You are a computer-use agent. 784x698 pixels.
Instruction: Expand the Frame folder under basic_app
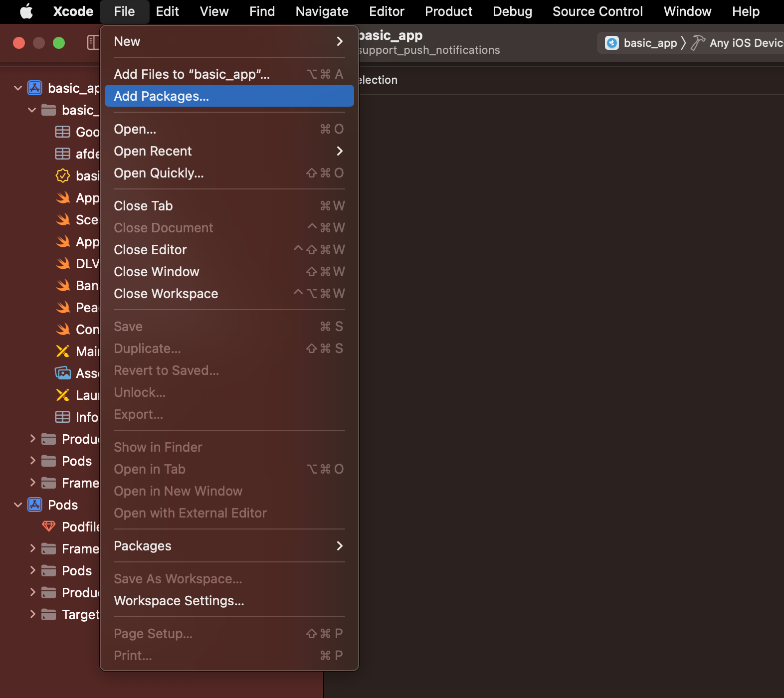(32, 483)
